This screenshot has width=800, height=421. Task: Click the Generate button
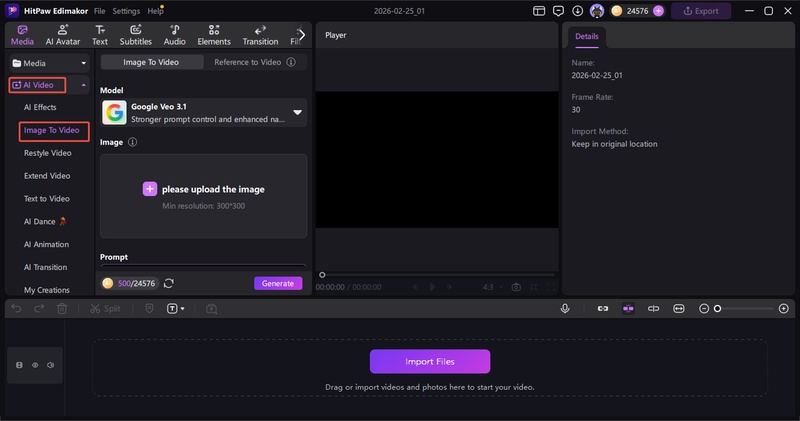[278, 283]
